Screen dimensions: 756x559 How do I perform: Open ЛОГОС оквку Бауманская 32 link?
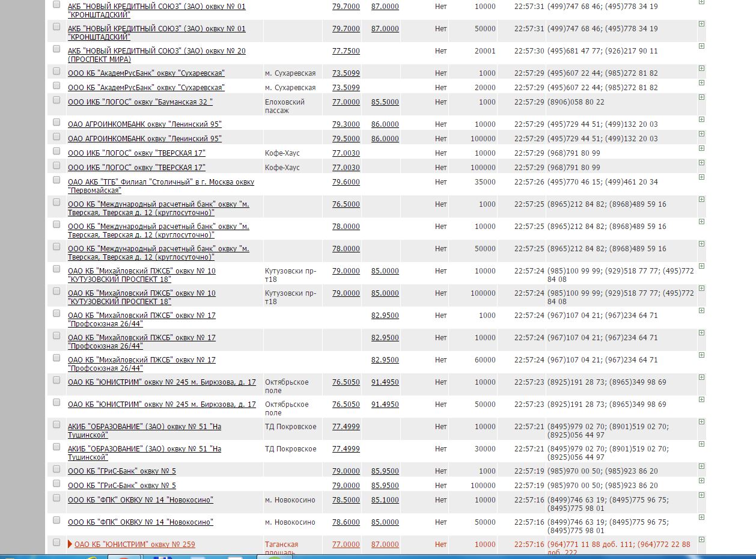pyautogui.click(x=140, y=102)
